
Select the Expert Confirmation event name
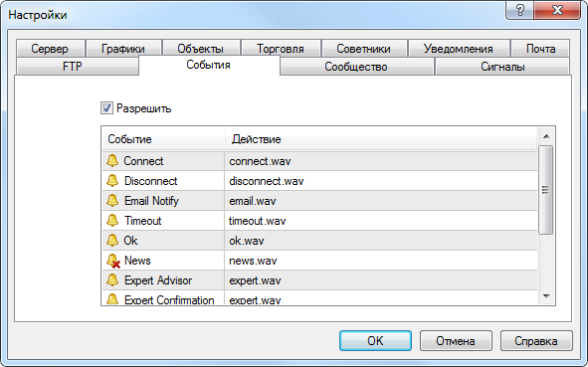169,299
